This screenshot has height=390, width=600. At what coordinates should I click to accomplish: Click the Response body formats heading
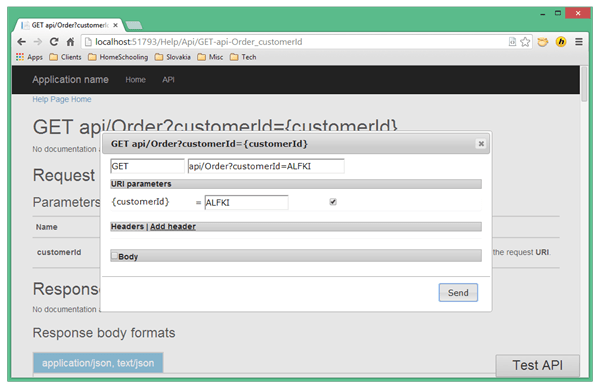click(104, 333)
